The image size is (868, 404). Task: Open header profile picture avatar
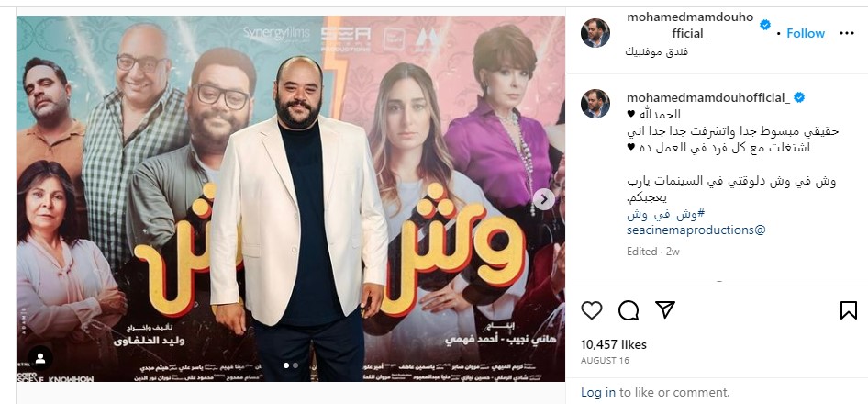[595, 33]
